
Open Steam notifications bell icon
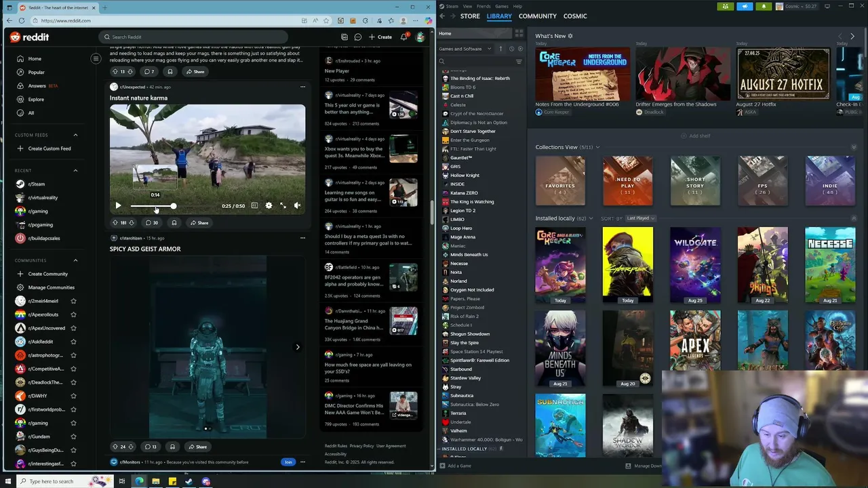coord(764,6)
